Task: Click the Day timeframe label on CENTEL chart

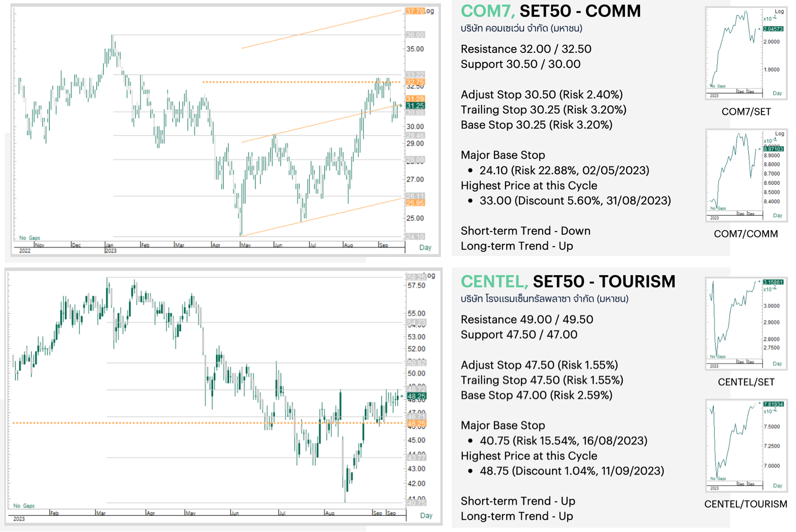Action: (x=426, y=515)
